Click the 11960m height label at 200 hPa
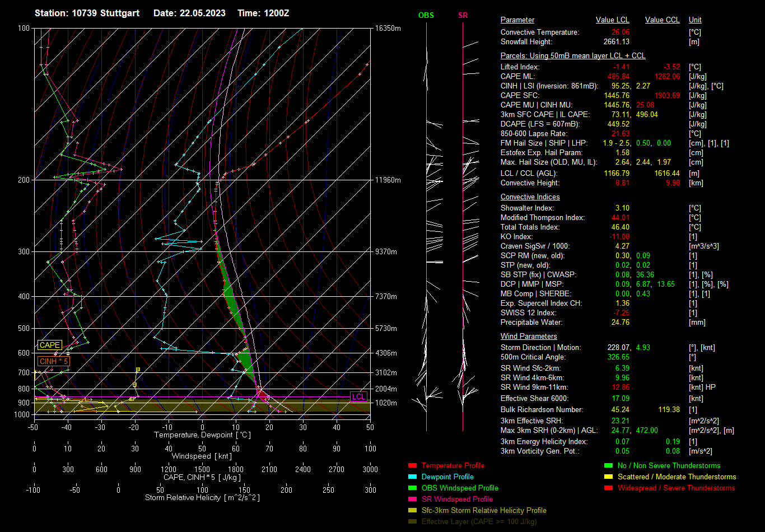 tap(389, 180)
